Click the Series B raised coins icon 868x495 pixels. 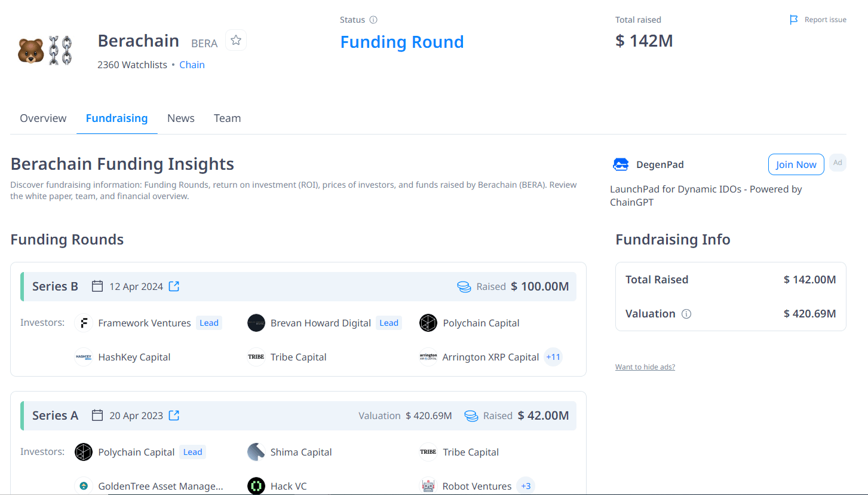[x=464, y=287]
